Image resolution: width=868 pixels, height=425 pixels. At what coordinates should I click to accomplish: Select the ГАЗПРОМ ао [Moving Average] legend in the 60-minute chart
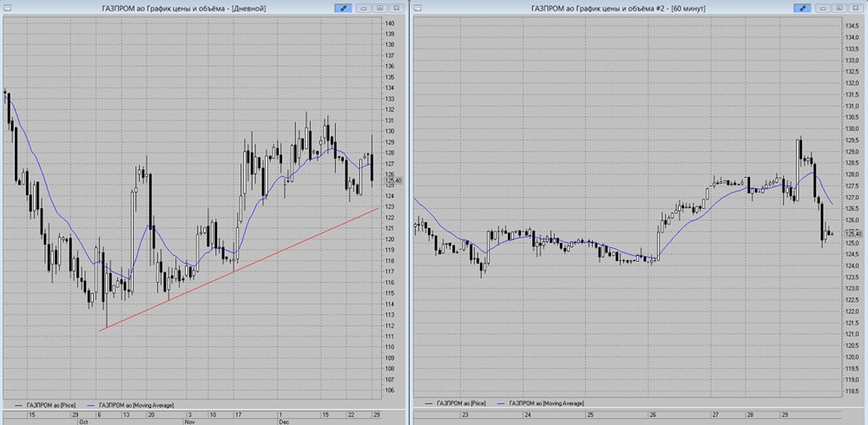coord(540,403)
